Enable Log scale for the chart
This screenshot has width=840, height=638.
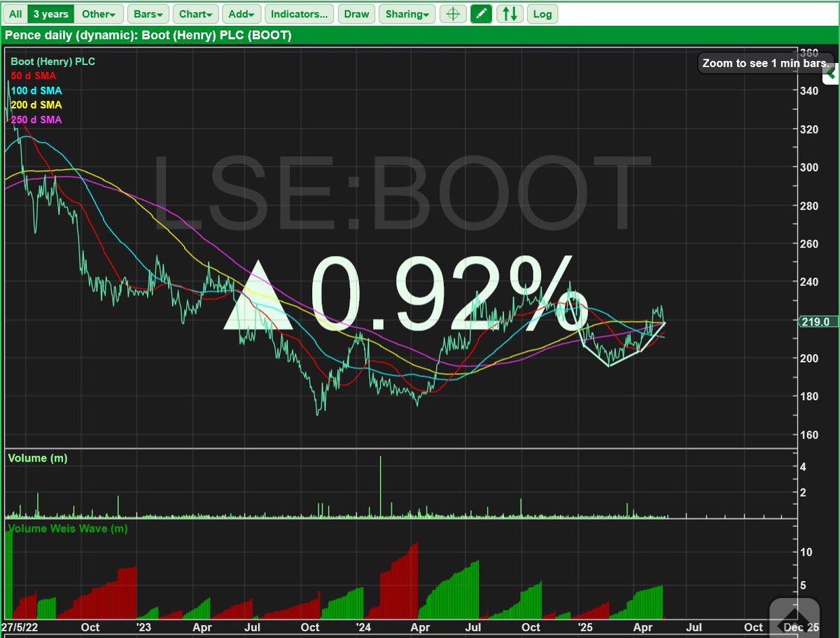point(542,13)
